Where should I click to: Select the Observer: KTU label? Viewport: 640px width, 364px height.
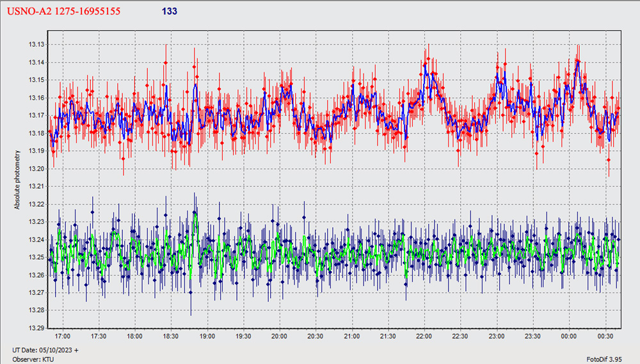32,359
